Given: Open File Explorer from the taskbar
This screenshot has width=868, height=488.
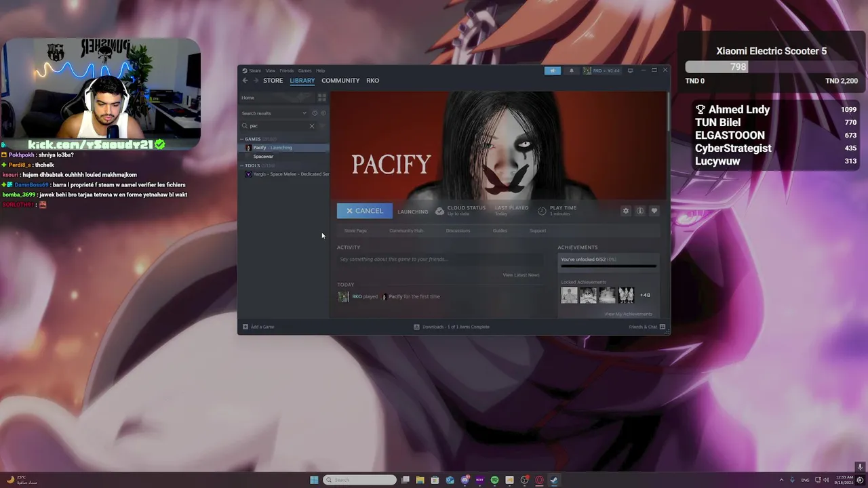Looking at the screenshot, I should [420, 480].
